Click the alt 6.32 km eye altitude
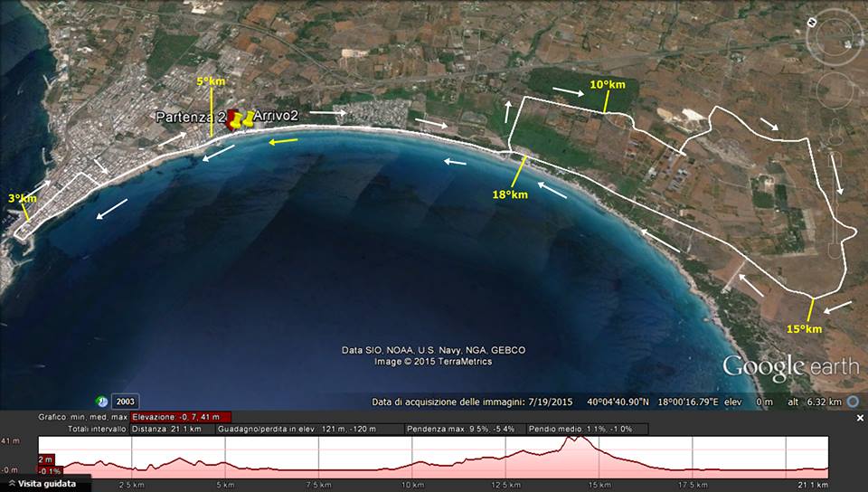This screenshot has height=492, width=868. [x=815, y=402]
